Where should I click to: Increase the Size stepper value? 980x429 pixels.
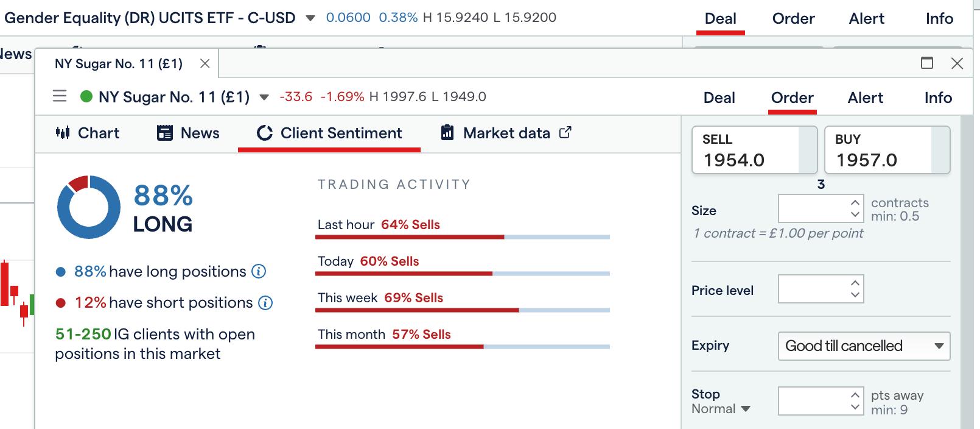[855, 203]
